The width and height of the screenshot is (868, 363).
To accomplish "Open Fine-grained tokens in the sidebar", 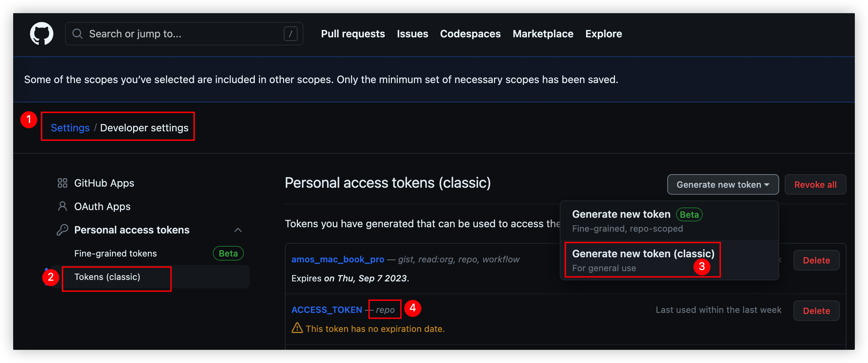I will [115, 254].
